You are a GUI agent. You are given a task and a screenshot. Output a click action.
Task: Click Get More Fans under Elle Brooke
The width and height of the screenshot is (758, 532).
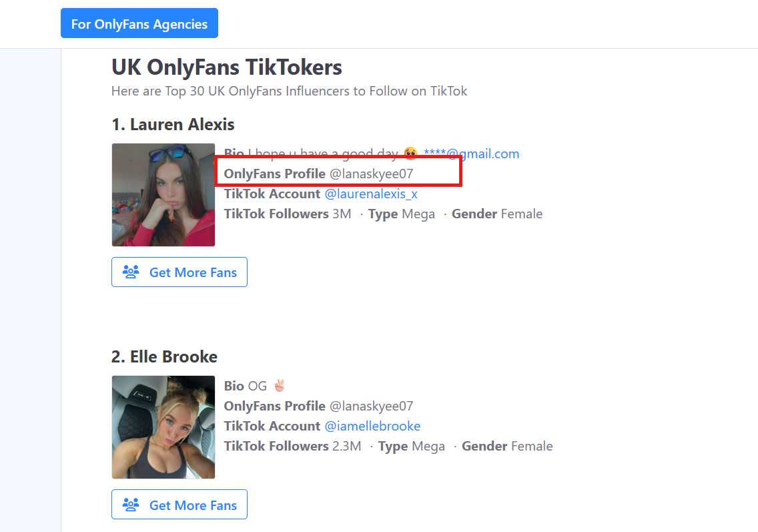[179, 505]
